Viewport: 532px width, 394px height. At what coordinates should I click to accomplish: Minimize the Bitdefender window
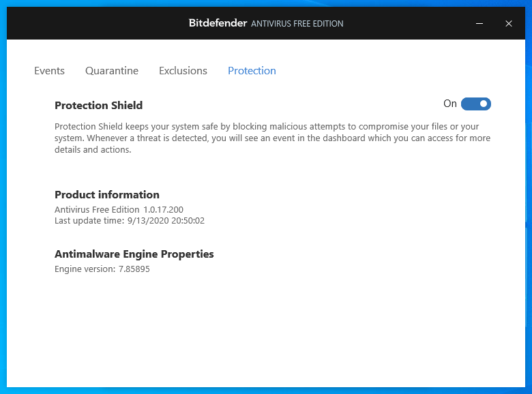479,23
